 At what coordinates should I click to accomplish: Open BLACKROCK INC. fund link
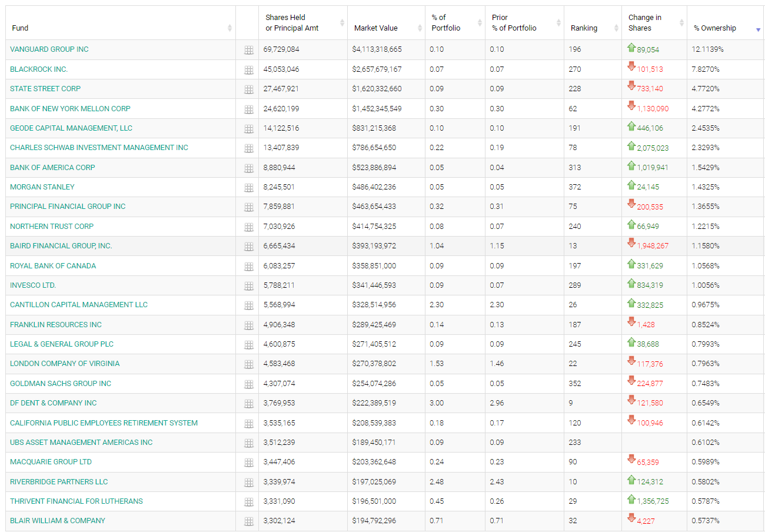39,69
